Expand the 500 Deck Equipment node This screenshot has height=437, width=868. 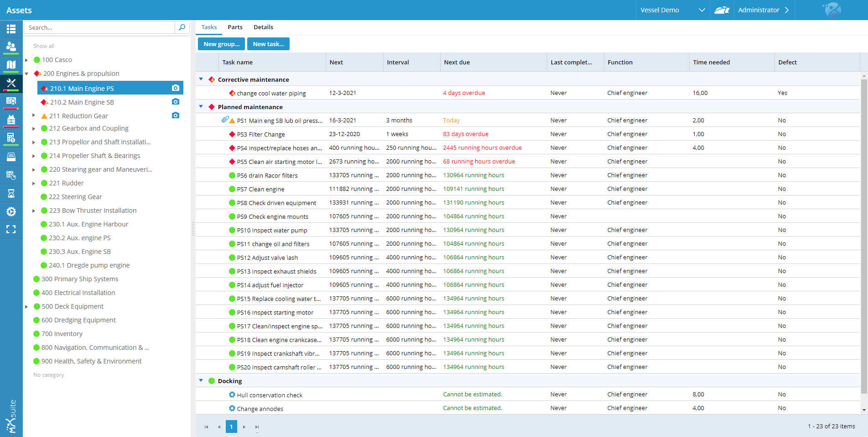(x=26, y=306)
